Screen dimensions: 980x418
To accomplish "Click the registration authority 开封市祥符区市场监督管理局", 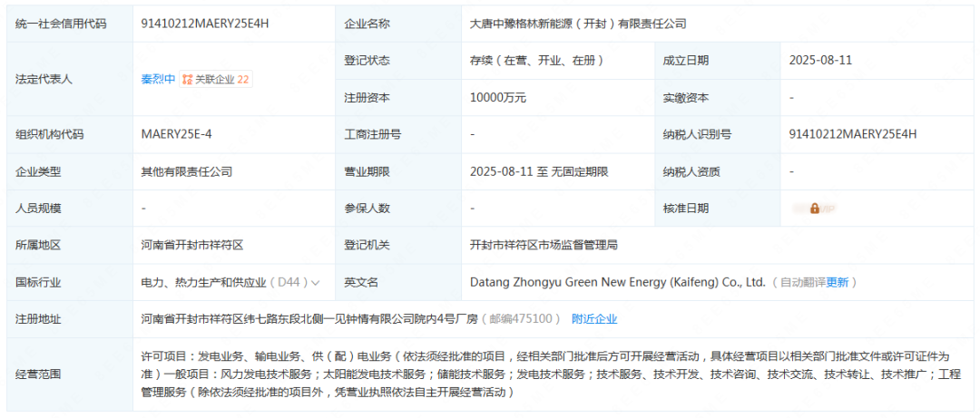I will pos(544,245).
